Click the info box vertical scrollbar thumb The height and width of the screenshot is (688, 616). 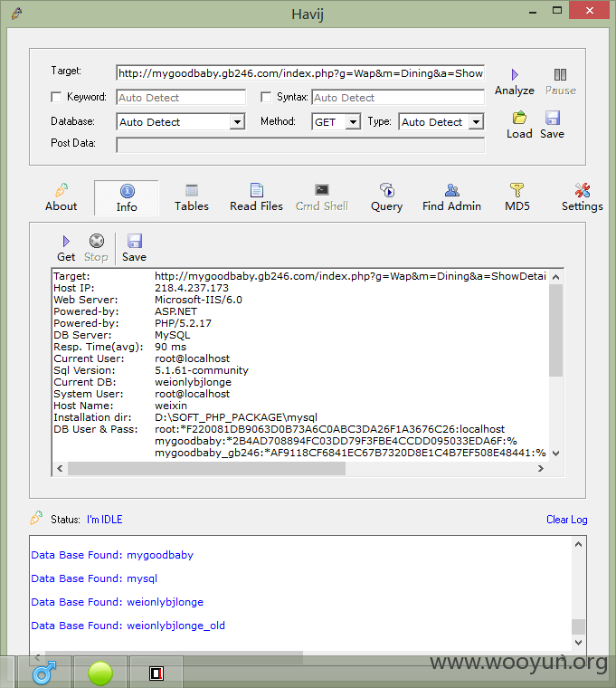pos(556,330)
